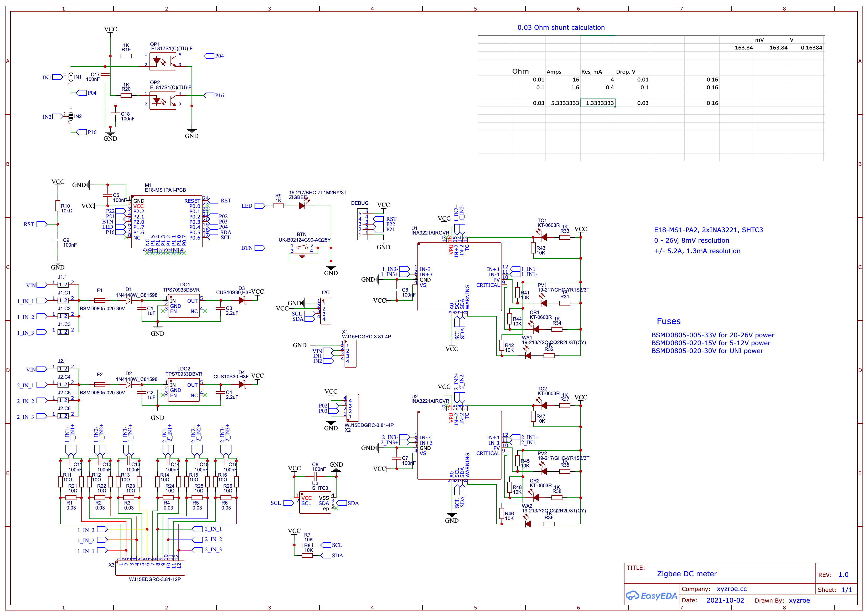Click the F1 fuse symbol

click(x=100, y=301)
